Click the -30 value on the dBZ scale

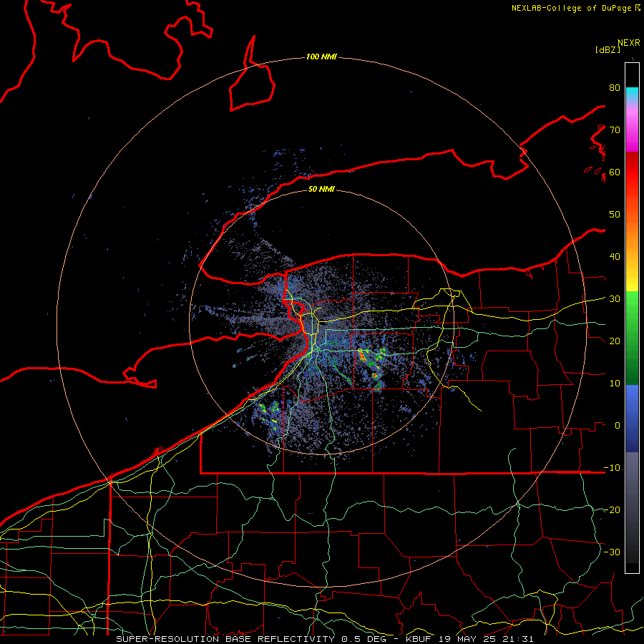click(612, 552)
